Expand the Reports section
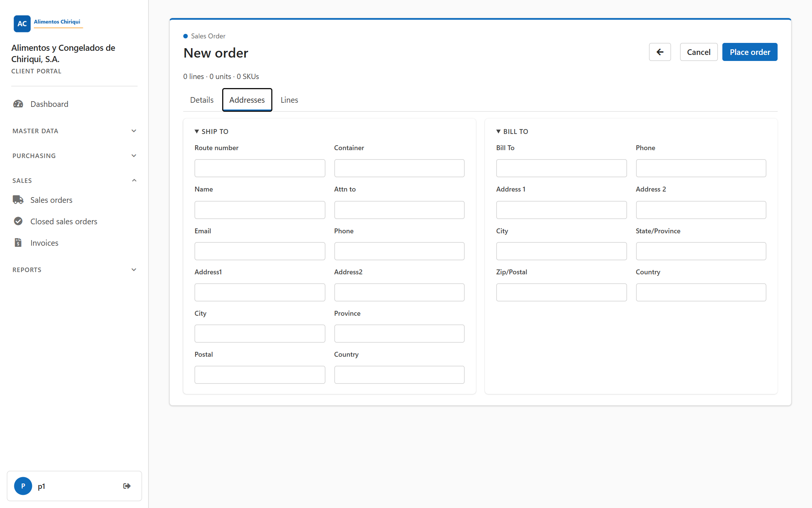The image size is (812, 508). (74, 270)
